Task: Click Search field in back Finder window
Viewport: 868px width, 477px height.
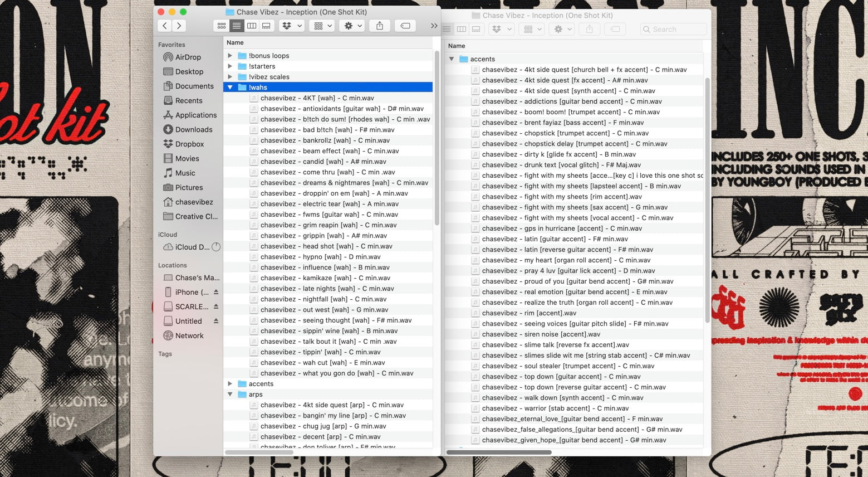Action: (673, 29)
